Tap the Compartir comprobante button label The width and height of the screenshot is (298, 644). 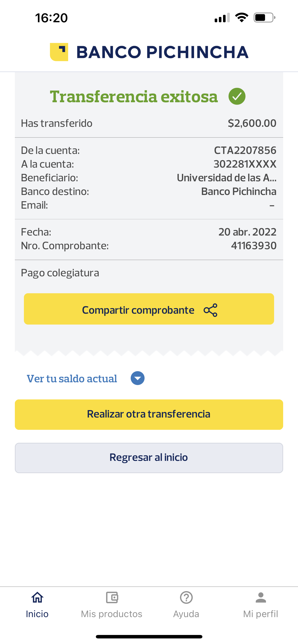coord(138,310)
